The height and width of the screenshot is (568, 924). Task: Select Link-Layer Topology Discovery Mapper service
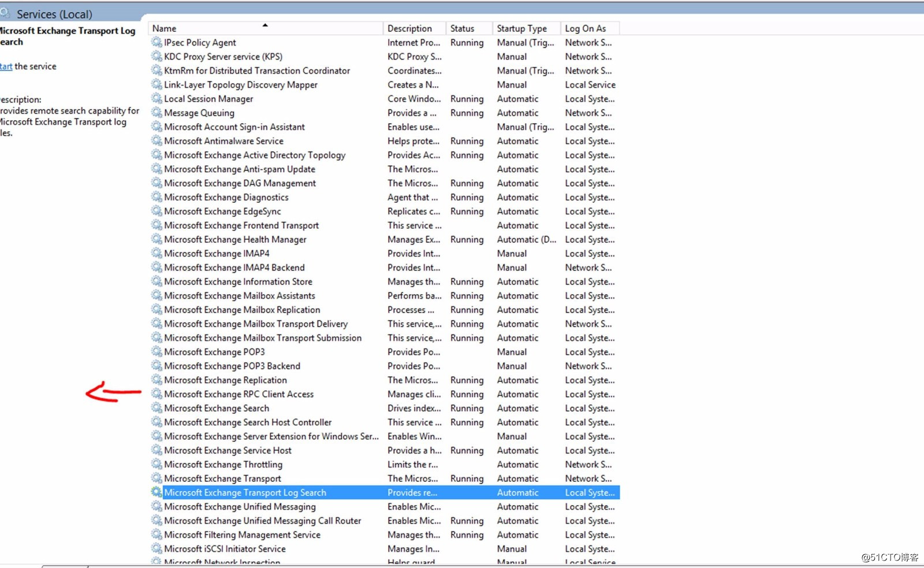[241, 84]
